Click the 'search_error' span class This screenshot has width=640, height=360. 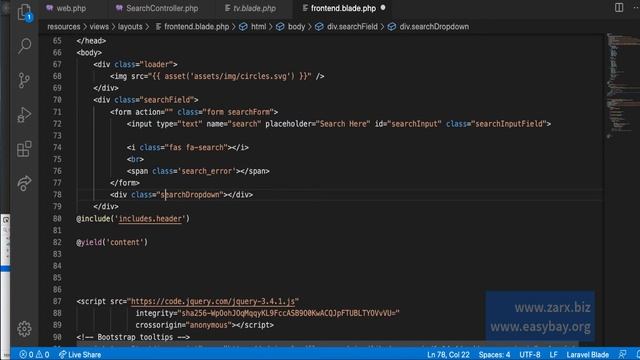[x=207, y=171]
